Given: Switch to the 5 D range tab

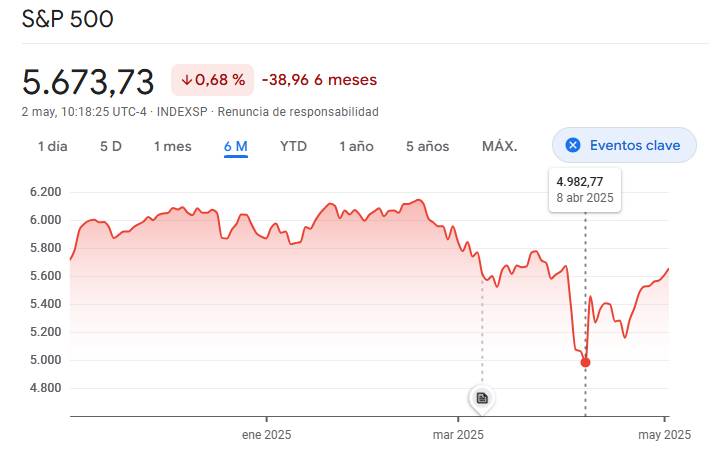Looking at the screenshot, I should pos(111,147).
